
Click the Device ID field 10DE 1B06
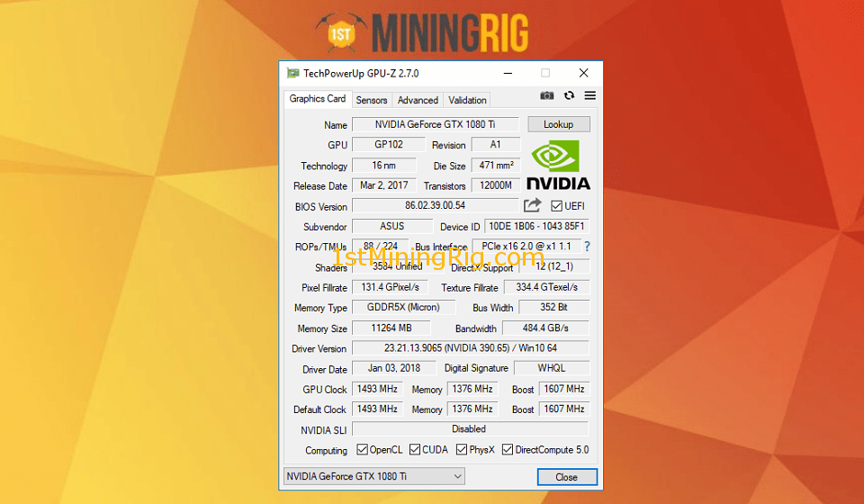[536, 227]
